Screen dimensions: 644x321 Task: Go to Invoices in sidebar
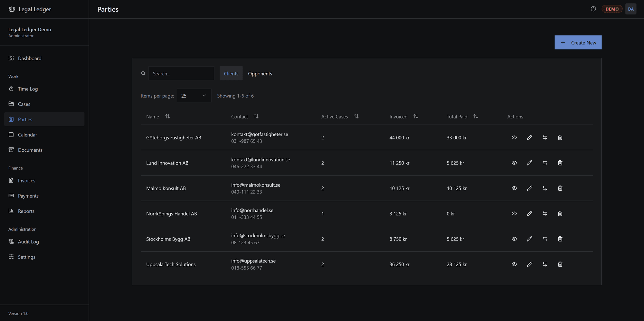click(44, 181)
